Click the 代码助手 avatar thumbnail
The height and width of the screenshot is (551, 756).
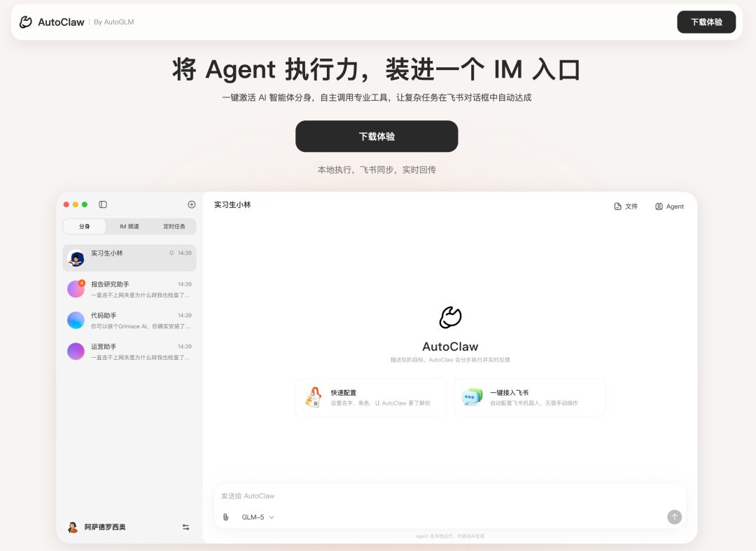click(76, 320)
